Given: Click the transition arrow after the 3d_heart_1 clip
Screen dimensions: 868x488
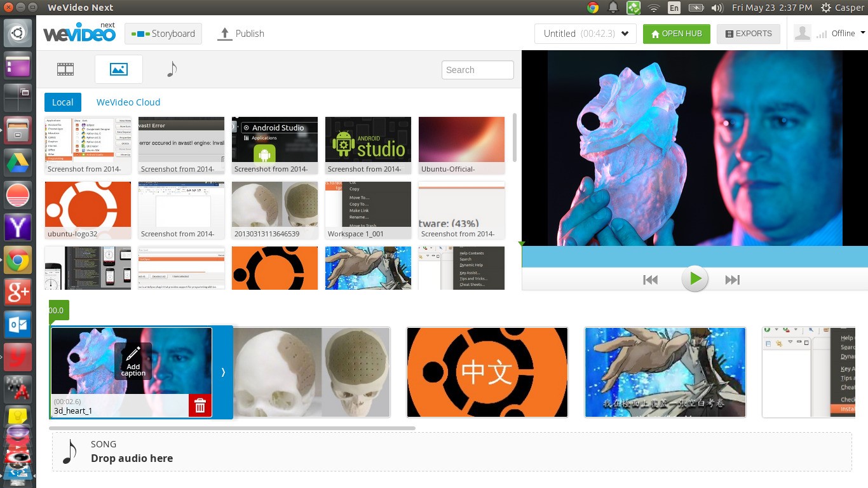Looking at the screenshot, I should pos(223,372).
